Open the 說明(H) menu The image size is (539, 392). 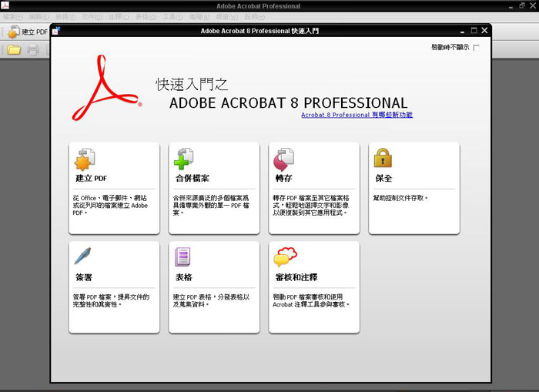point(254,16)
